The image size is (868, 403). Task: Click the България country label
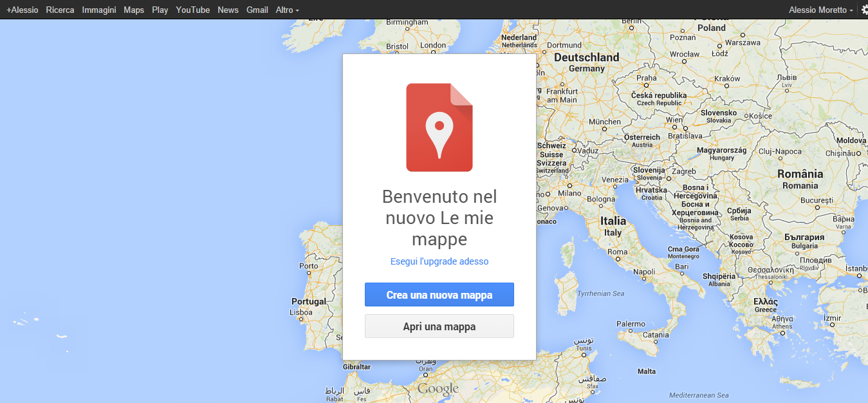804,238
